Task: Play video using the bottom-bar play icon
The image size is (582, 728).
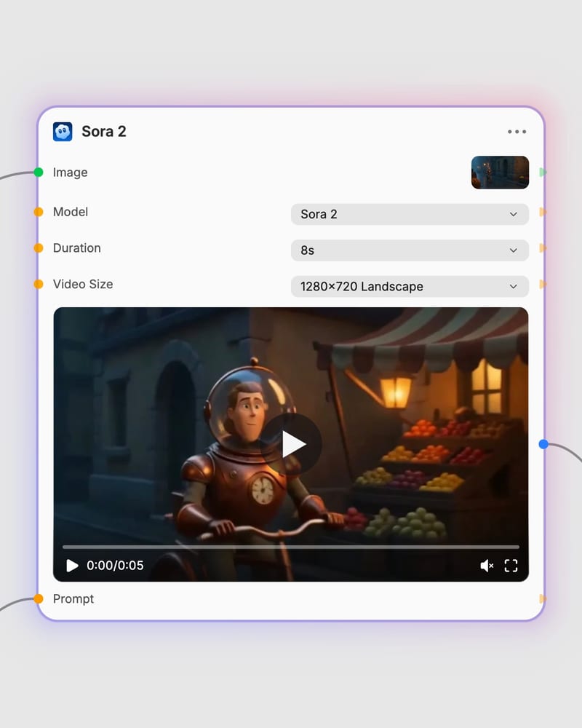Action: 72,566
